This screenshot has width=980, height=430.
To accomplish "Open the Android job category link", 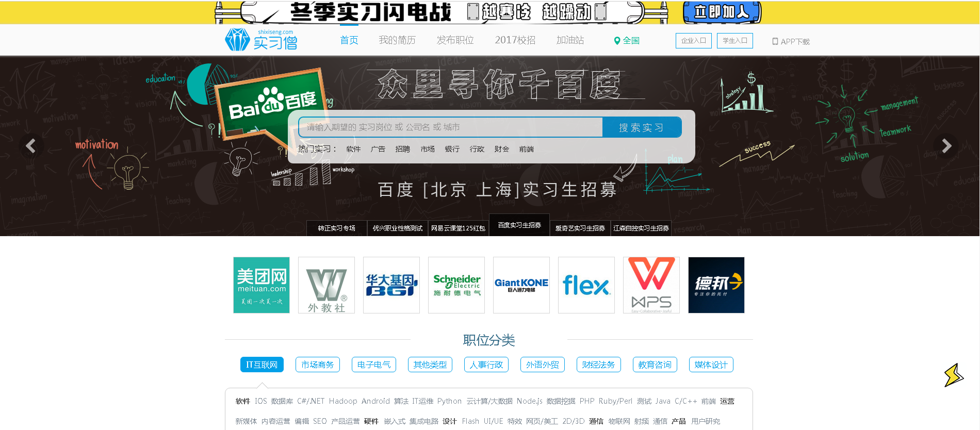I will pyautogui.click(x=375, y=401).
